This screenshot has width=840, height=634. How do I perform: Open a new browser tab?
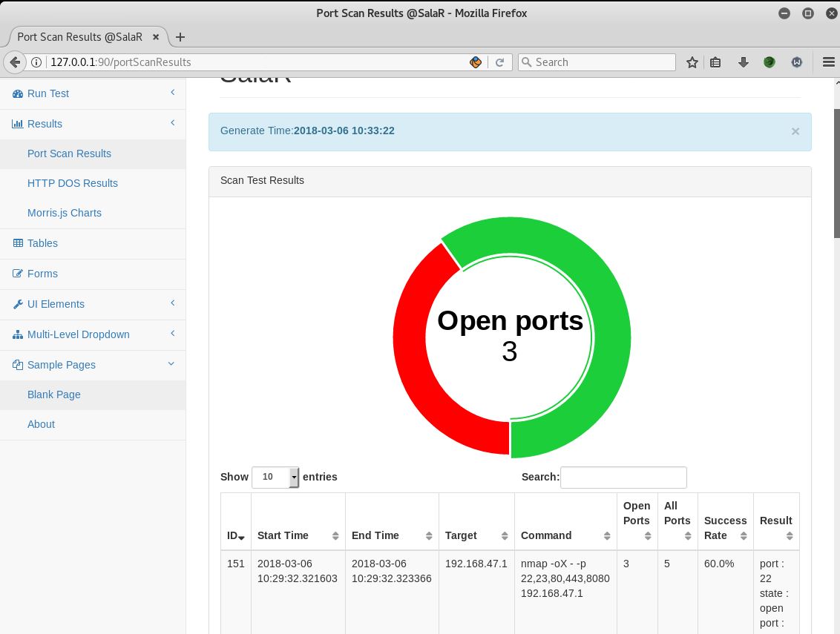point(180,37)
